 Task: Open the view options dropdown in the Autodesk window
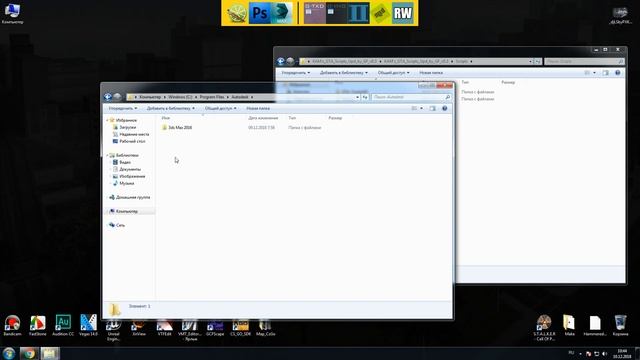(x=422, y=108)
